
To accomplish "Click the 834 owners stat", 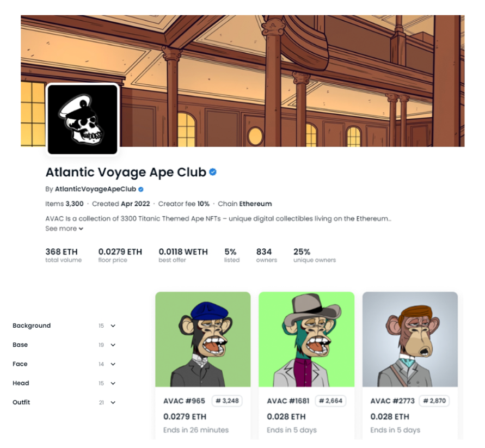I will click(266, 255).
